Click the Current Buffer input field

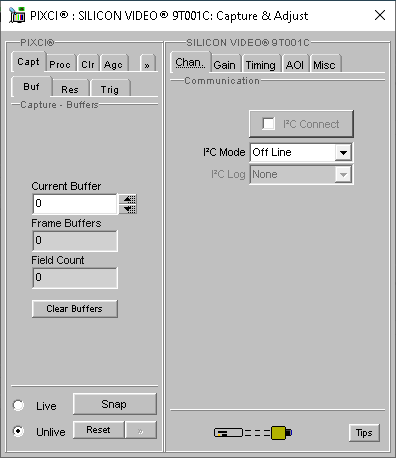pyautogui.click(x=75, y=204)
